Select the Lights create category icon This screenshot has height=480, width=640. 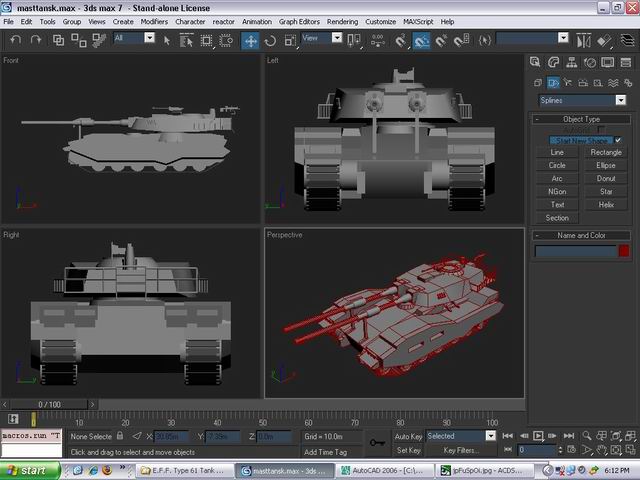[568, 83]
